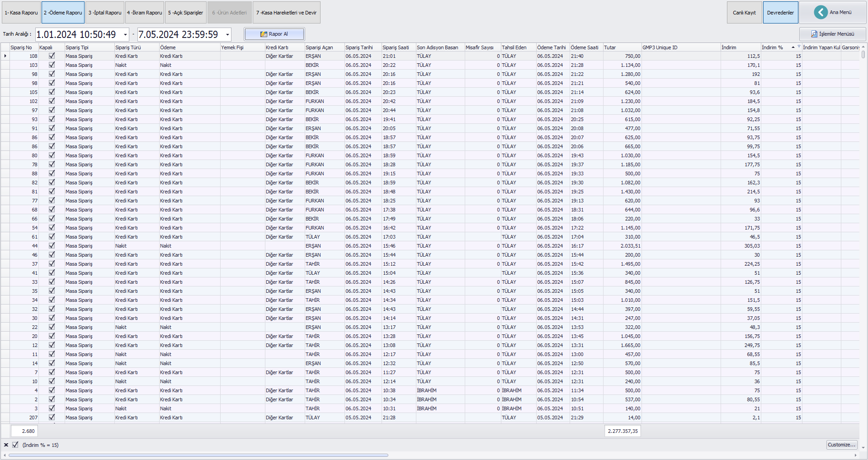The width and height of the screenshot is (868, 460).
Task: Click the Yemek Fişi column header
Action: [242, 47]
